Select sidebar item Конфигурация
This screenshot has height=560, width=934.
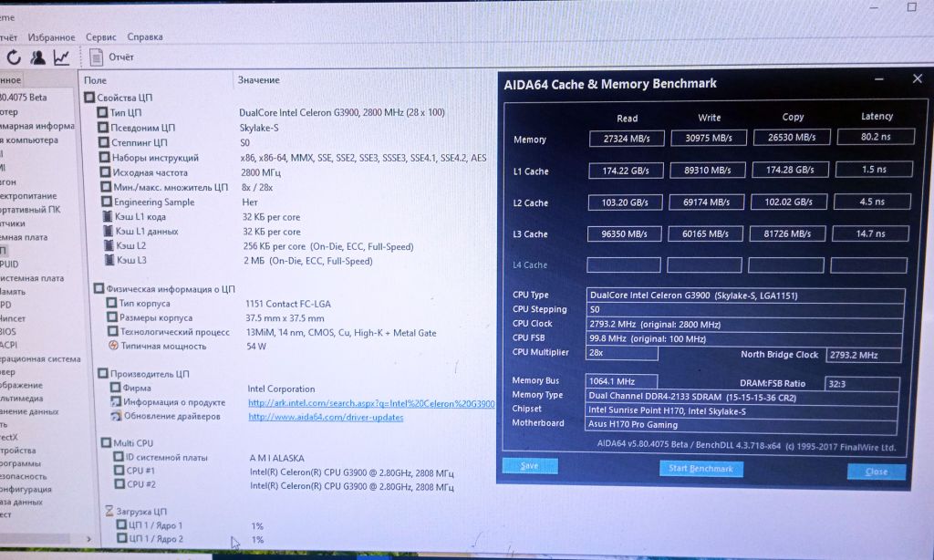click(x=26, y=489)
